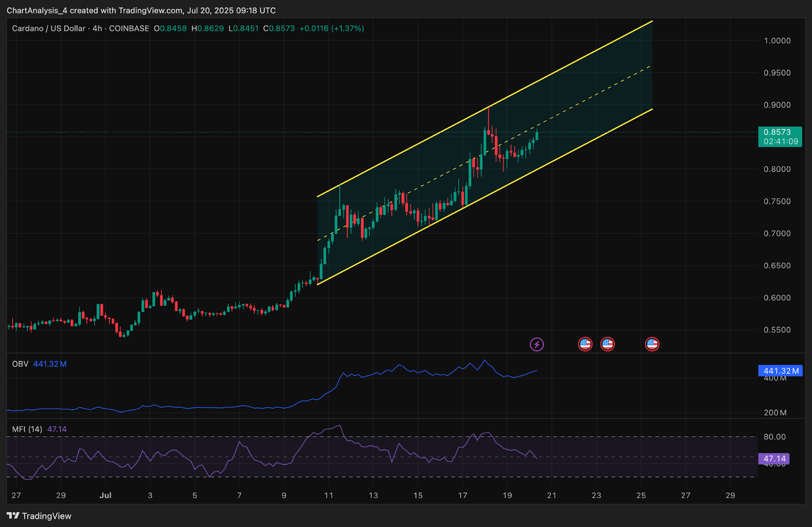
Task: Click the 200M OBV scale label
Action: point(775,412)
